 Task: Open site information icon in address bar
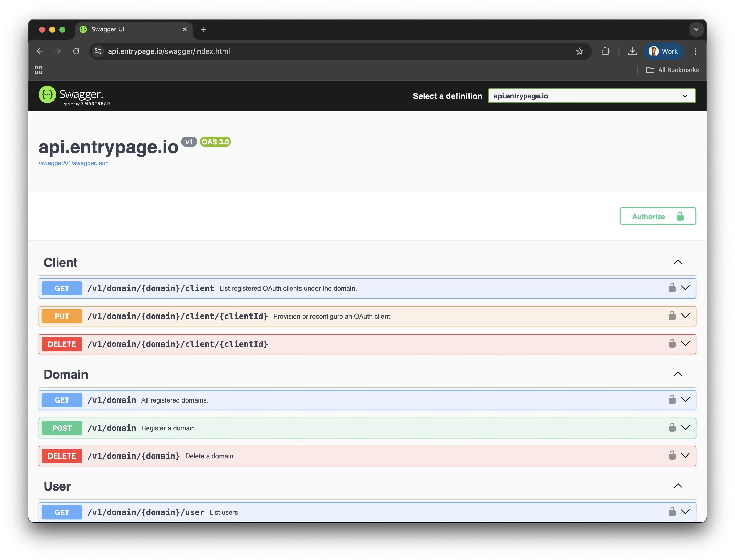(x=98, y=51)
